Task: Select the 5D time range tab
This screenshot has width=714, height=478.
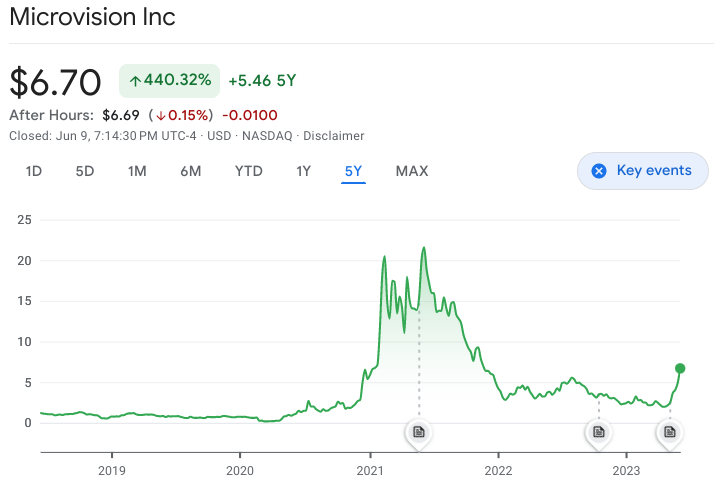Action: coord(85,171)
